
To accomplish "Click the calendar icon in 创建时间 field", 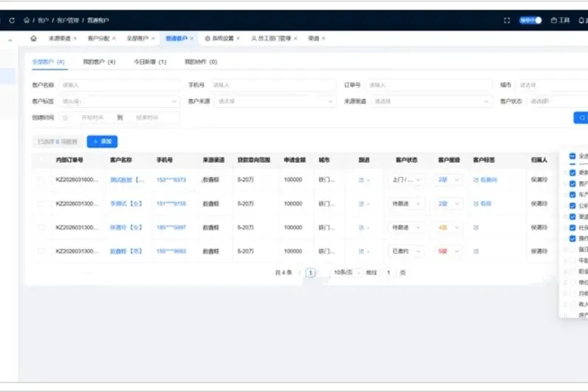I will point(65,118).
